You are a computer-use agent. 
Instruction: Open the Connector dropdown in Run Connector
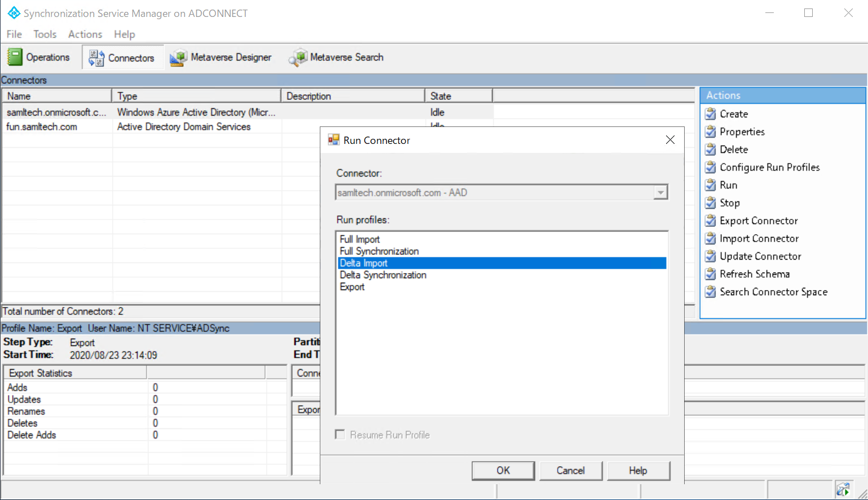pos(660,192)
